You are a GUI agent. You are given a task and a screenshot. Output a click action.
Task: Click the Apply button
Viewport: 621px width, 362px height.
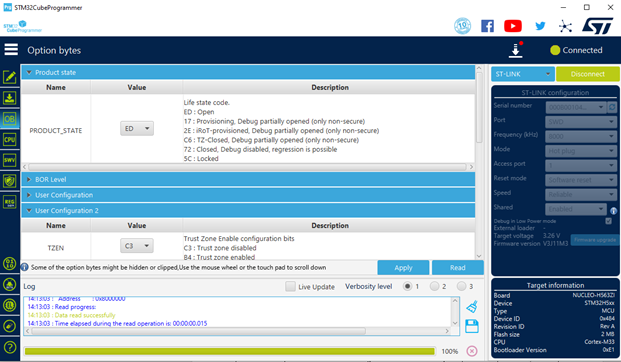click(x=403, y=268)
